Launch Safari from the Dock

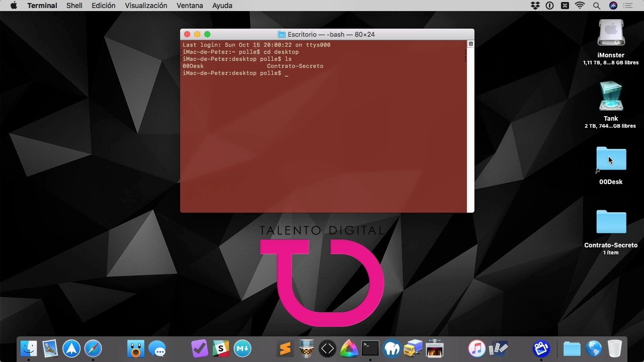coord(93,348)
